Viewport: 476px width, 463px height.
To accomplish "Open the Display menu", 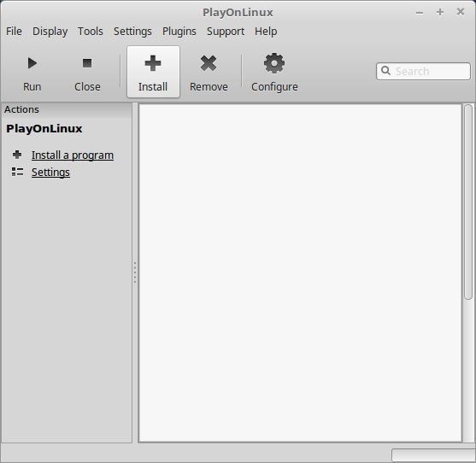I will pyautogui.click(x=50, y=32).
